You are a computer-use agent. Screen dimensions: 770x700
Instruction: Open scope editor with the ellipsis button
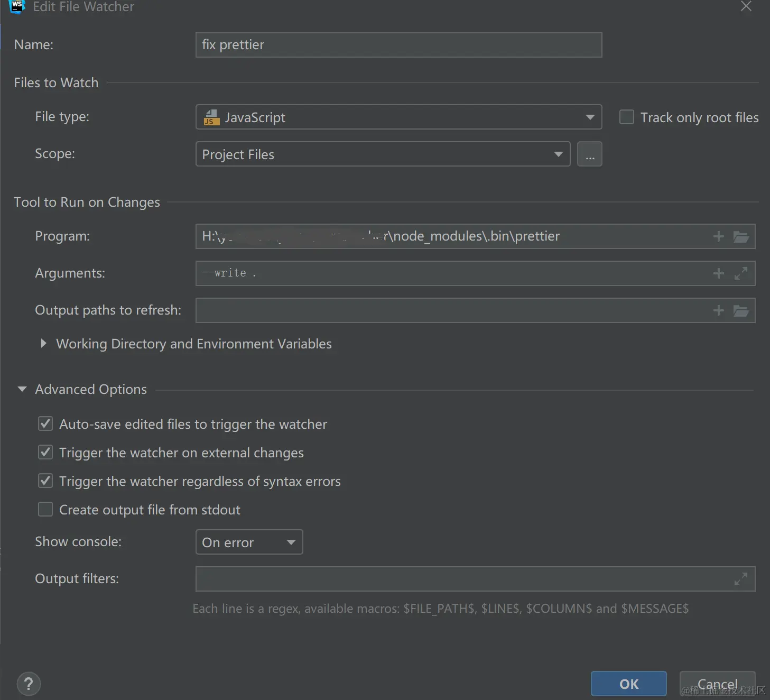[590, 154]
